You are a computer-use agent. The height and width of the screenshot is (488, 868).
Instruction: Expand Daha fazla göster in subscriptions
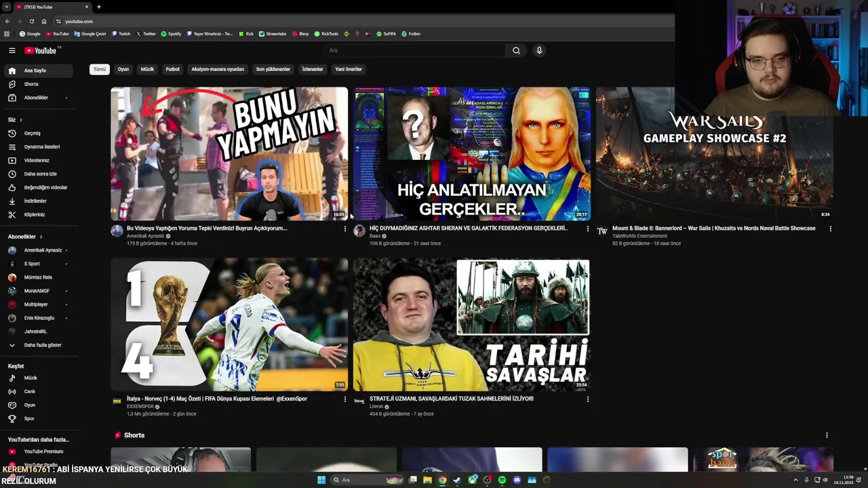tap(38, 345)
